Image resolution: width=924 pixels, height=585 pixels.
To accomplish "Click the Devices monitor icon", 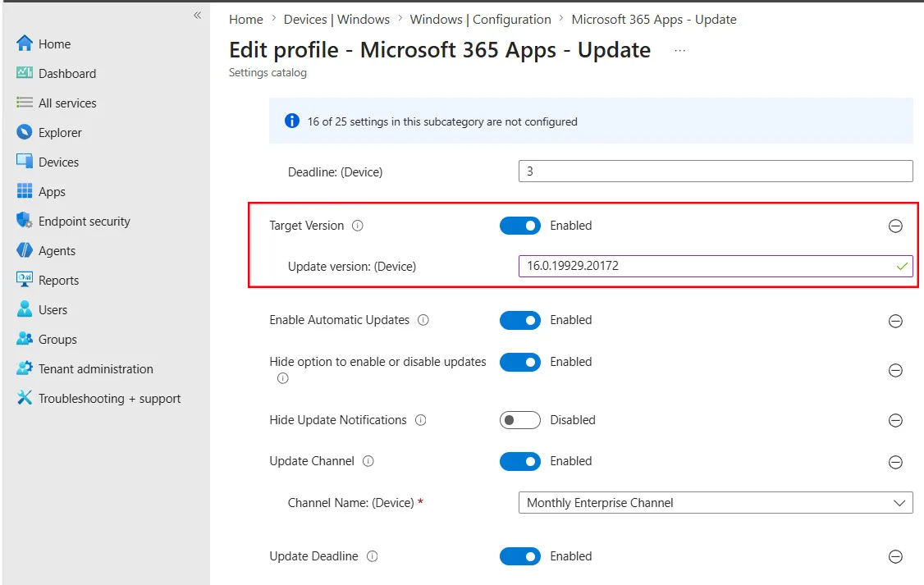I will (x=24, y=162).
